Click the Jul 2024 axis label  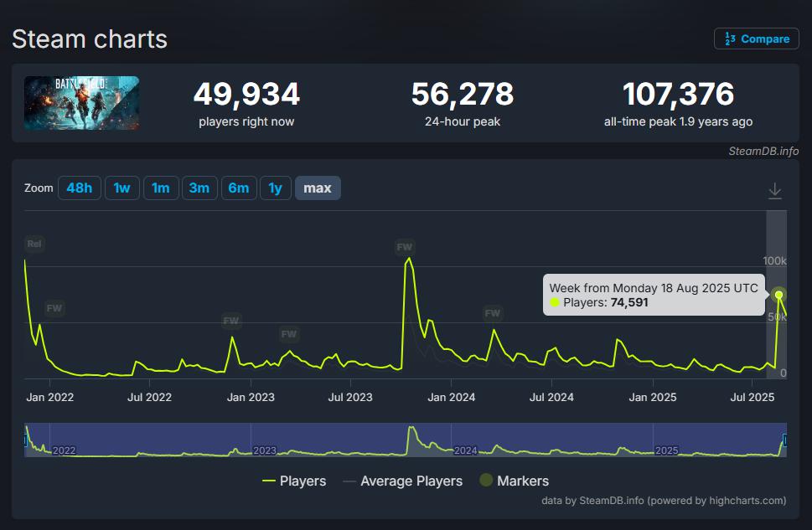coord(551,397)
